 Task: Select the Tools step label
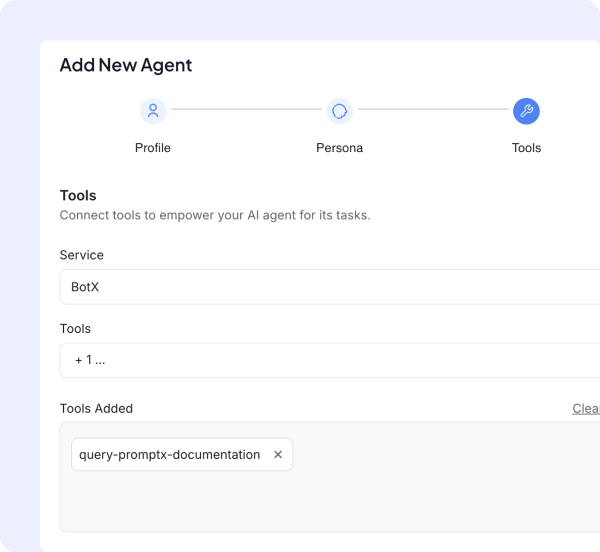point(526,148)
